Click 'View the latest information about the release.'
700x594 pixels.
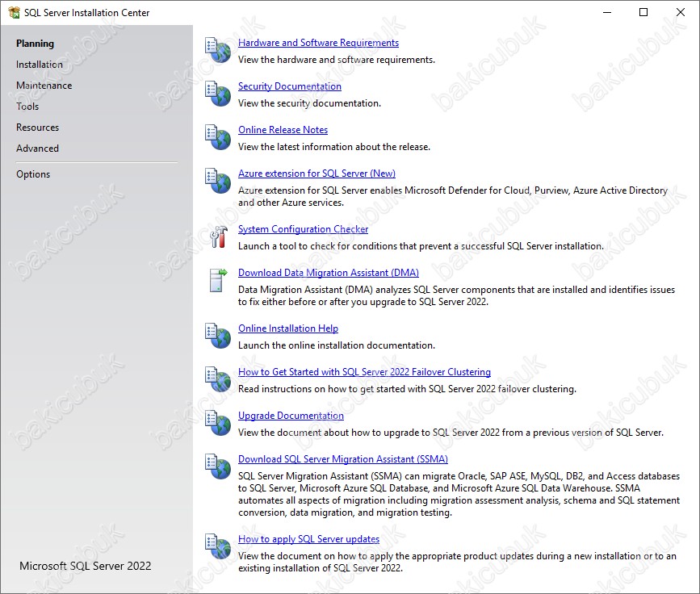[x=334, y=147]
